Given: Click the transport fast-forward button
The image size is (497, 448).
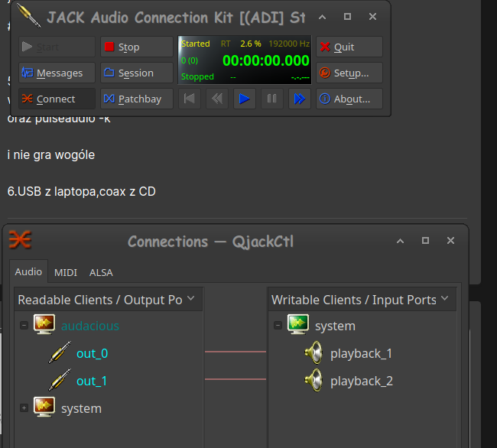Looking at the screenshot, I should [x=300, y=99].
